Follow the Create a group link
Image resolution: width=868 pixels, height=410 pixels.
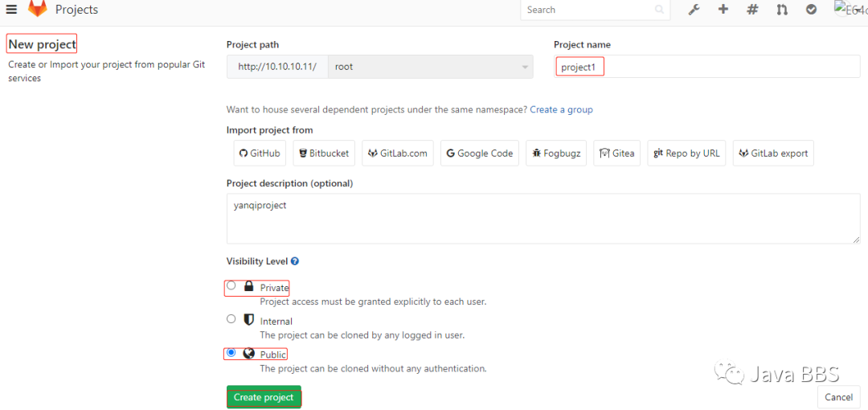pos(561,109)
